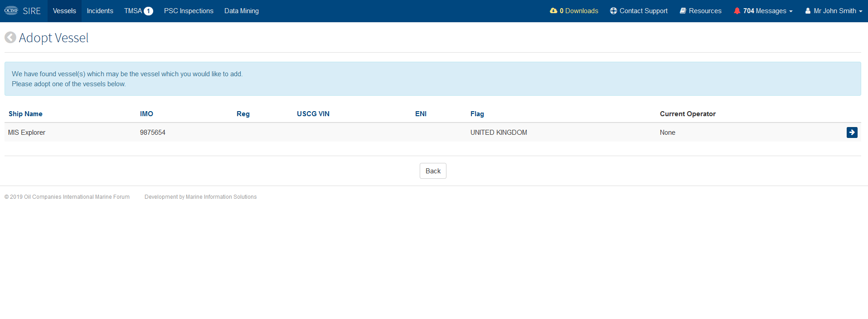Open the Data Mining menu
Image resolution: width=868 pixels, height=319 pixels.
click(x=242, y=11)
